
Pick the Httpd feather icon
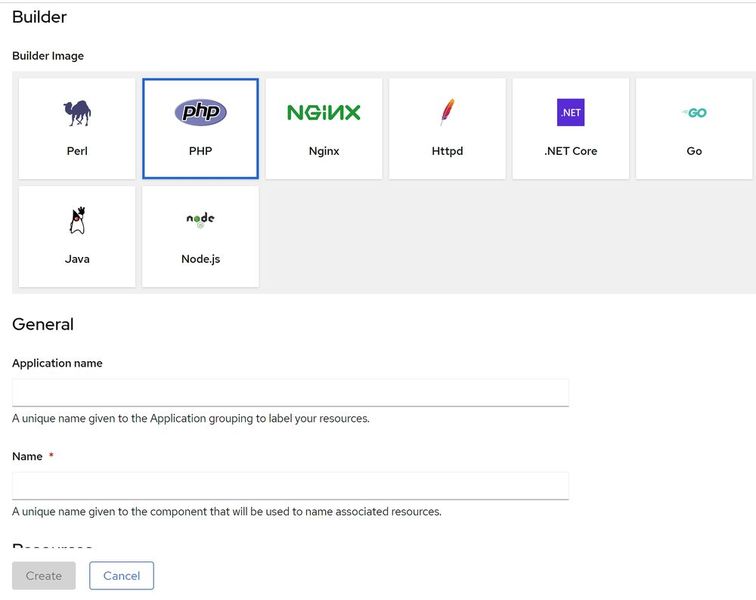coord(447,113)
